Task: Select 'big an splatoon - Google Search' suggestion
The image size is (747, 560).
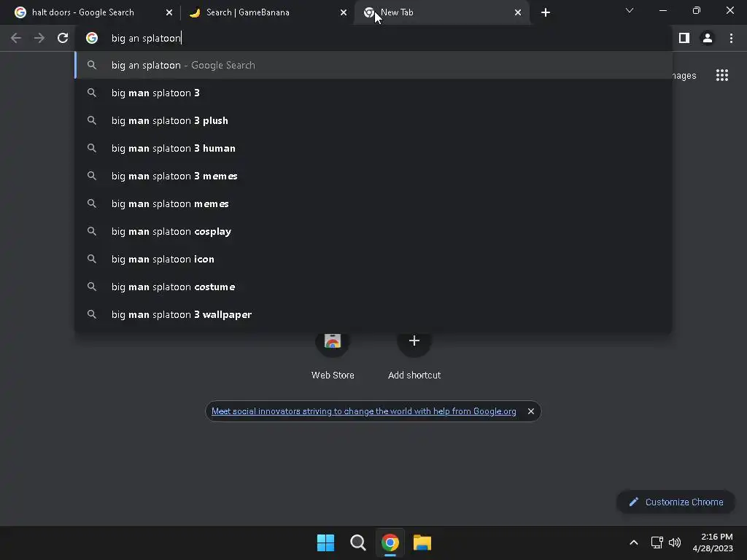Action: (373, 65)
